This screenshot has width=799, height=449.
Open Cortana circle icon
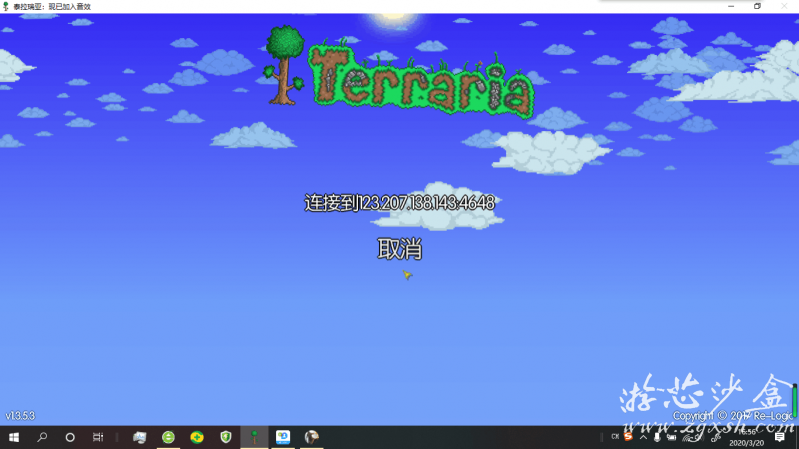click(x=70, y=437)
